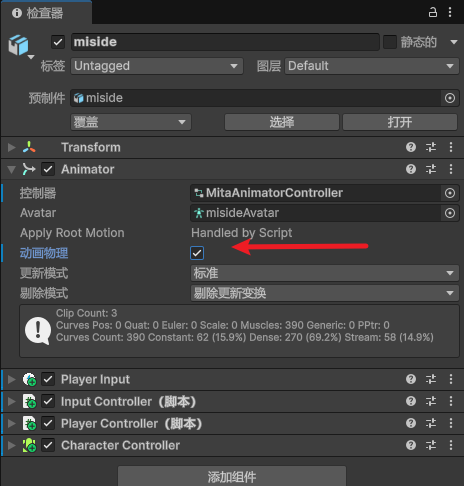Toggle the 静态的 (Static) checkbox
This screenshot has width=464, height=486.
[x=390, y=42]
